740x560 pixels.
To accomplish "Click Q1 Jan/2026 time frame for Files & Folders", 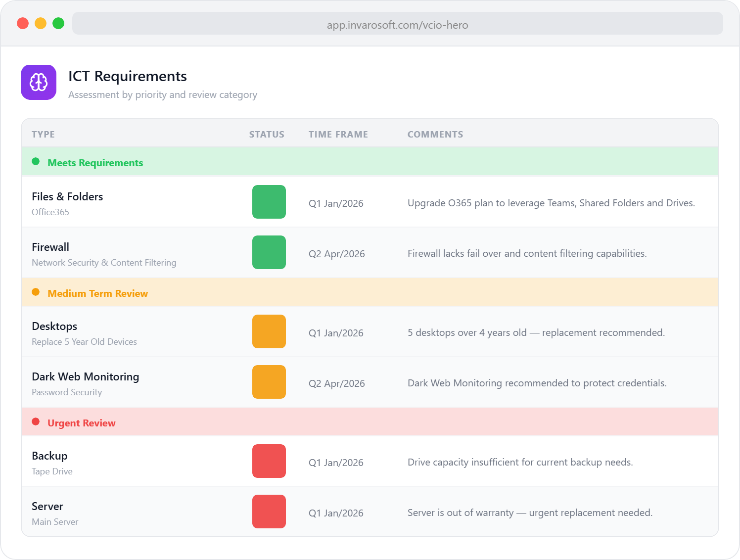I will 336,203.
